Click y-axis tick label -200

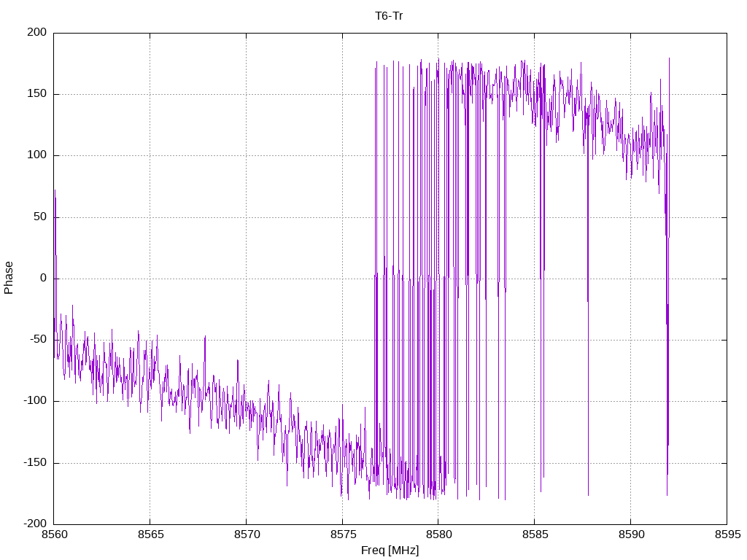point(35,524)
